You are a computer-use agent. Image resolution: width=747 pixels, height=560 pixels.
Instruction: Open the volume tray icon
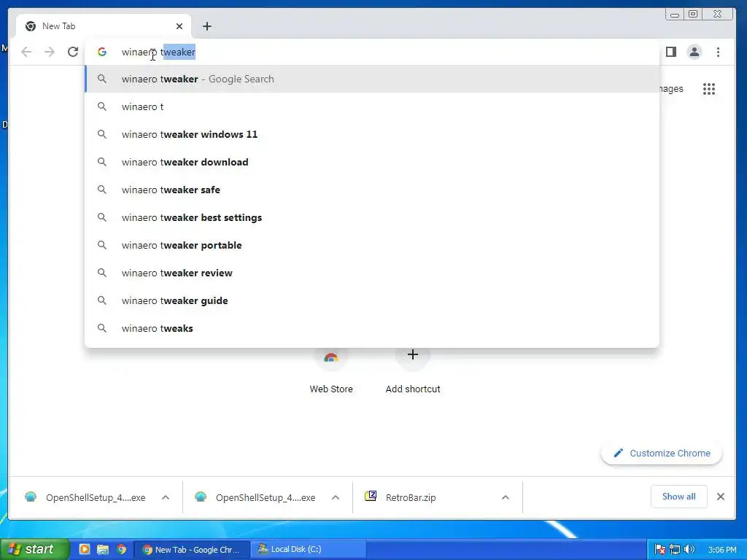click(x=689, y=550)
